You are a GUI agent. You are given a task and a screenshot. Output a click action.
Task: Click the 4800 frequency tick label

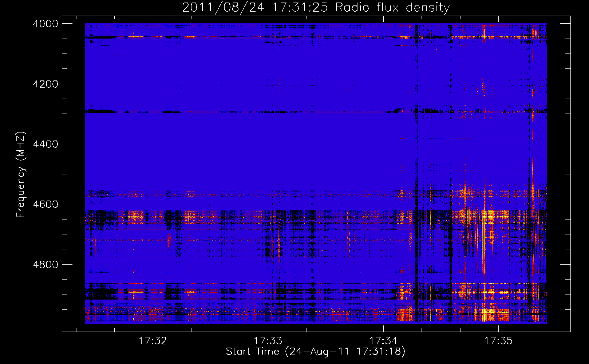point(46,265)
